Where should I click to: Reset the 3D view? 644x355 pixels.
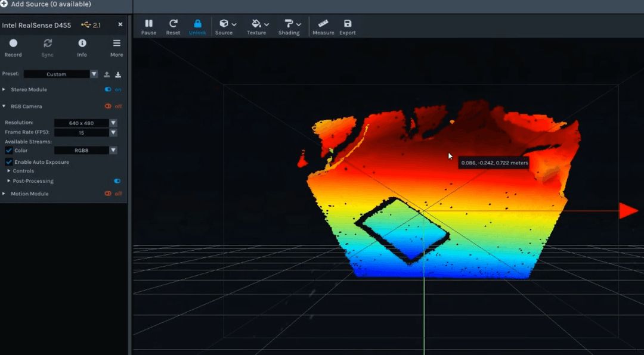pos(173,26)
